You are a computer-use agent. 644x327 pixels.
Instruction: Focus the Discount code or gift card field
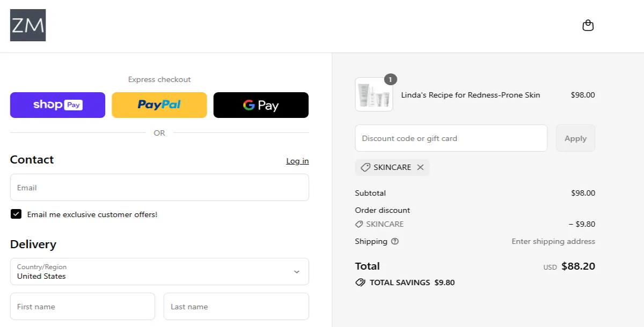click(451, 138)
